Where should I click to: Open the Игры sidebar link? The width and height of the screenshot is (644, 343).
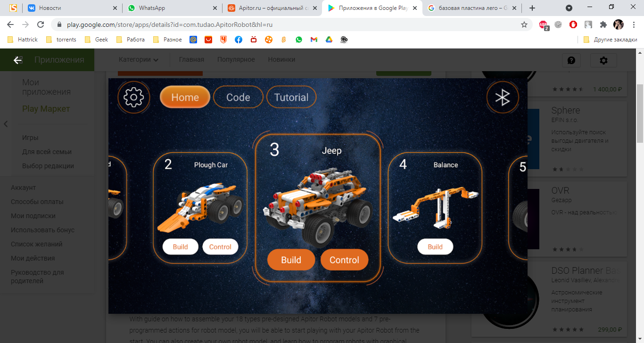pos(30,138)
